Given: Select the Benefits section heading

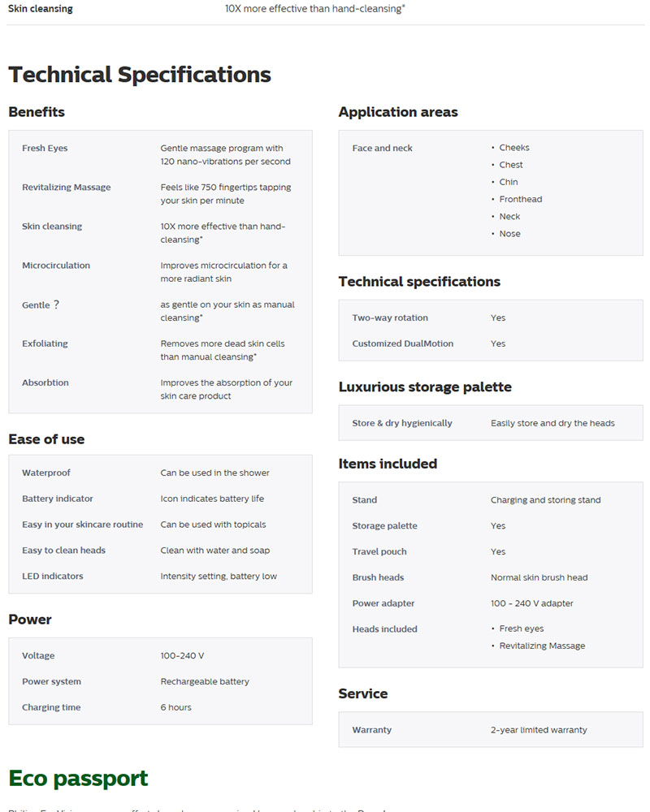Looking at the screenshot, I should pyautogui.click(x=37, y=112).
